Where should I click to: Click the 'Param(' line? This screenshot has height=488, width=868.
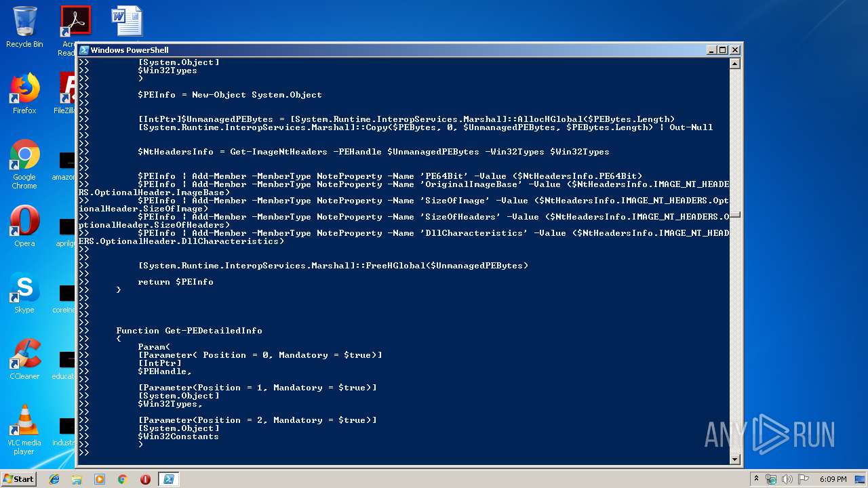tap(154, 347)
